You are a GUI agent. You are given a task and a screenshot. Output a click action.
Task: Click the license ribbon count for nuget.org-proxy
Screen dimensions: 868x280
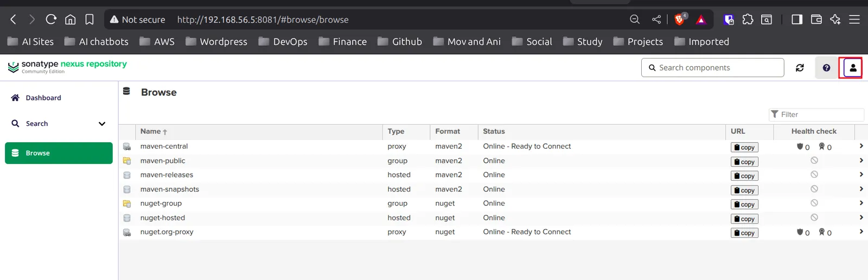tap(825, 232)
